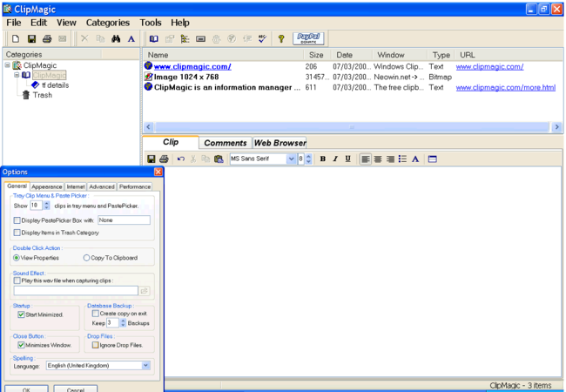This screenshot has height=392, width=566.
Task: Enable Display PastePicker Box checkbox
Action: tap(17, 220)
